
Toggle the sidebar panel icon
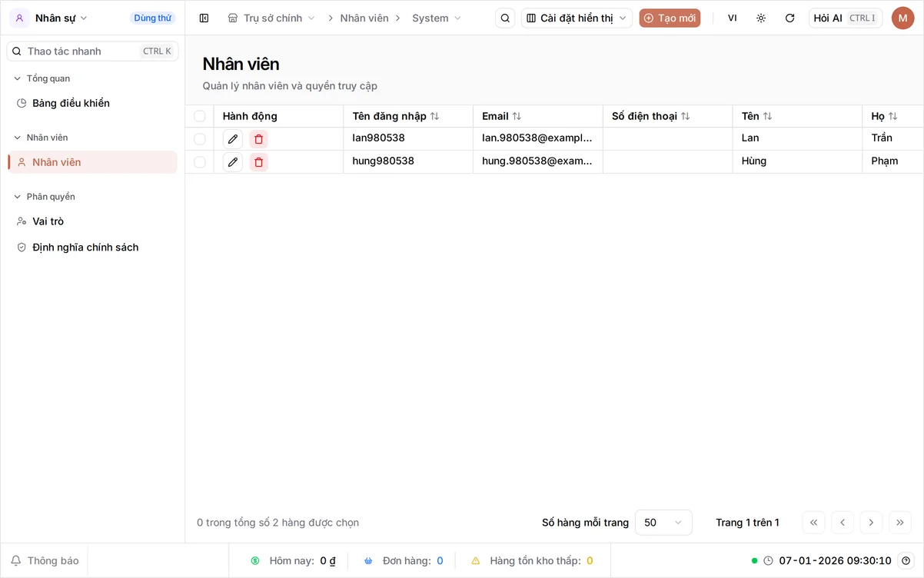[204, 18]
